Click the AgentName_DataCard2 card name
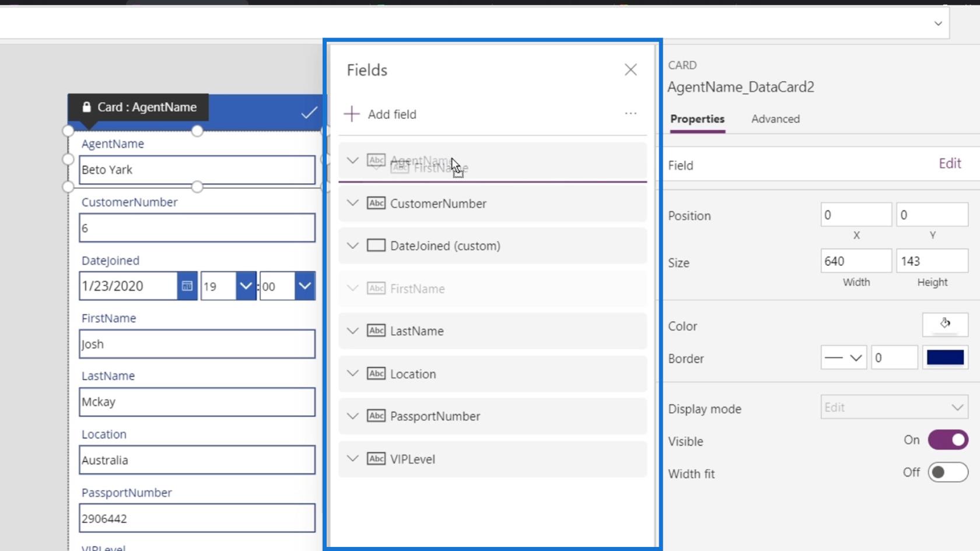 (x=741, y=87)
